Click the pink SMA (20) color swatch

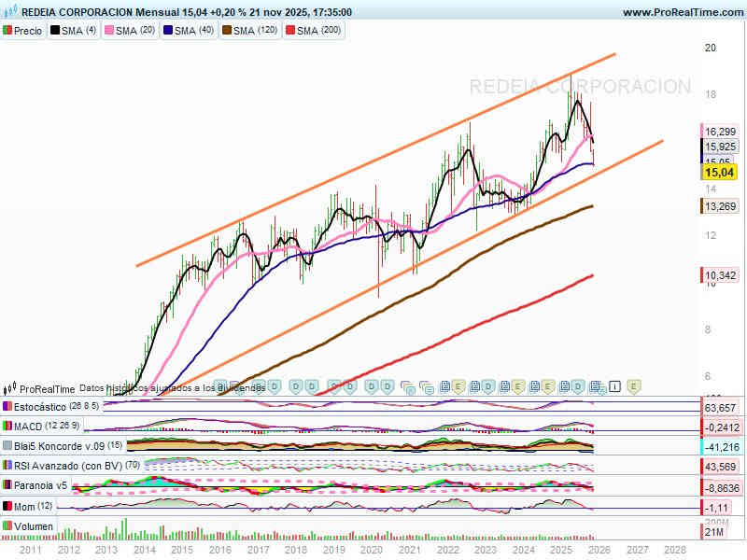[x=108, y=31]
